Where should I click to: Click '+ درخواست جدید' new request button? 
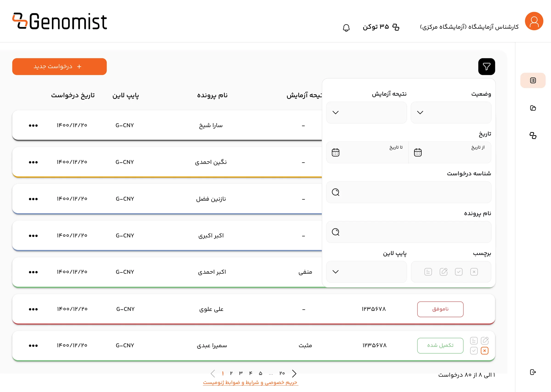point(59,67)
